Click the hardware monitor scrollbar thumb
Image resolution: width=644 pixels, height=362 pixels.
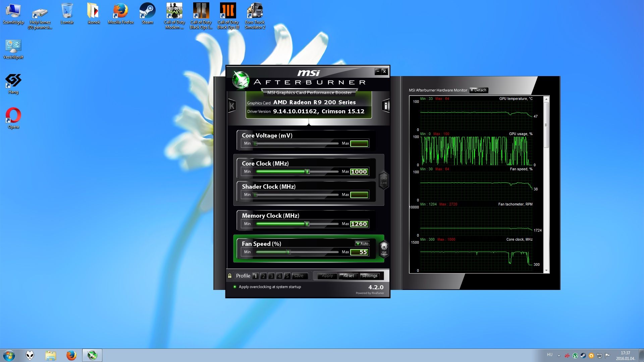(x=546, y=125)
